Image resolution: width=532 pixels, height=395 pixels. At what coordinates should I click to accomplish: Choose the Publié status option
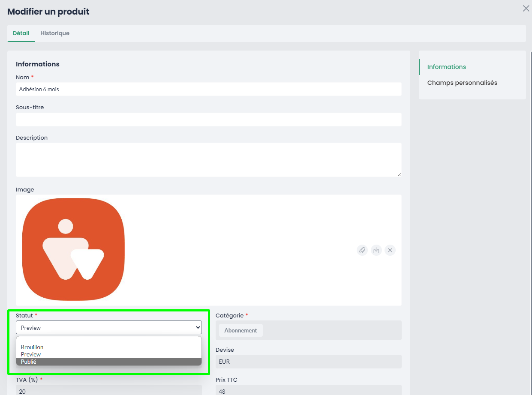(29, 362)
